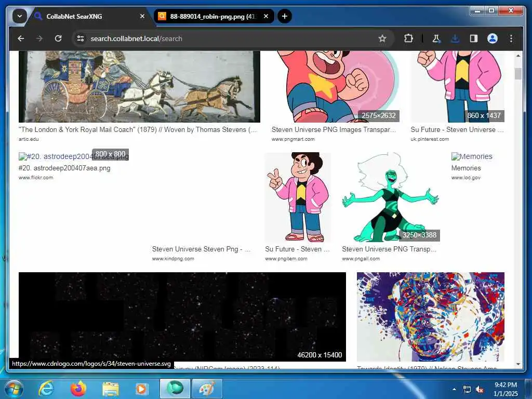This screenshot has width=532, height=399.
Task: Open the user profile avatar
Action: tap(493, 38)
